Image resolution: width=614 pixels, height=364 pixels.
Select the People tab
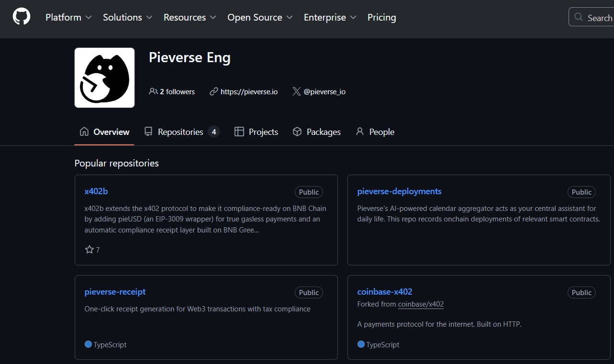pyautogui.click(x=375, y=132)
